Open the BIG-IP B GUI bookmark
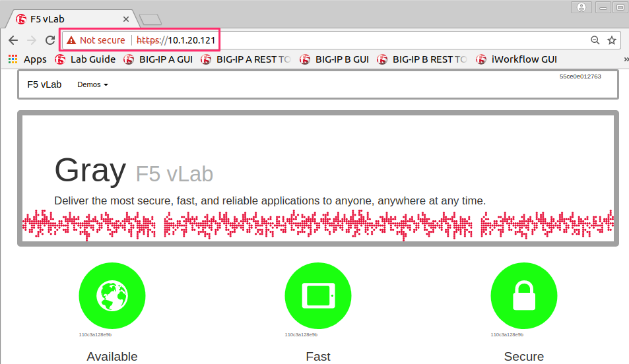The image size is (629, 364). 334,59
